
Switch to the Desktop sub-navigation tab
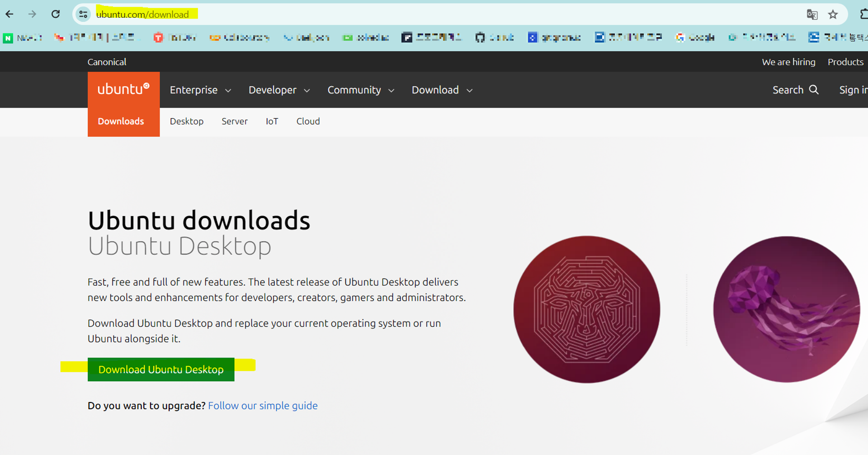coord(187,121)
